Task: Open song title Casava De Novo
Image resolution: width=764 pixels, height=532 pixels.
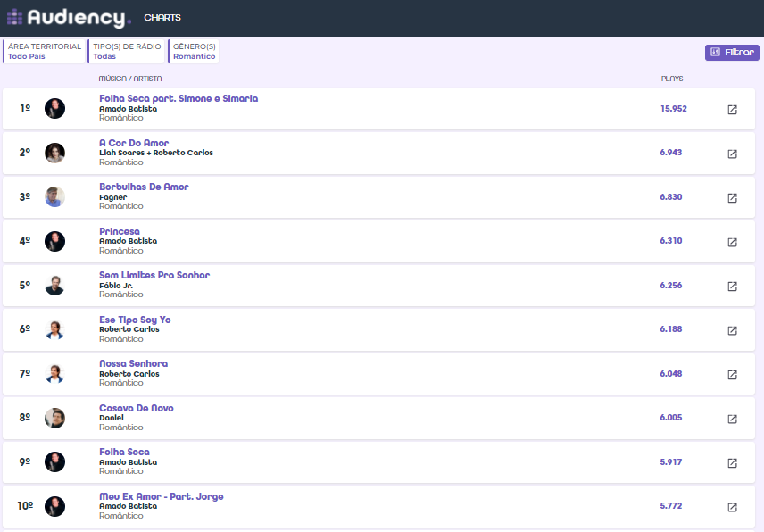Action: (137, 408)
